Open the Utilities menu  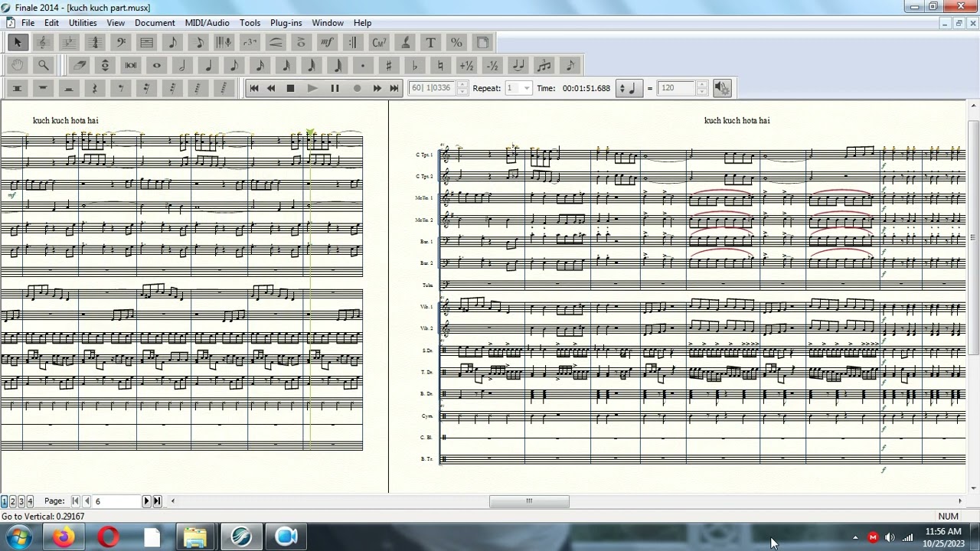tap(83, 23)
